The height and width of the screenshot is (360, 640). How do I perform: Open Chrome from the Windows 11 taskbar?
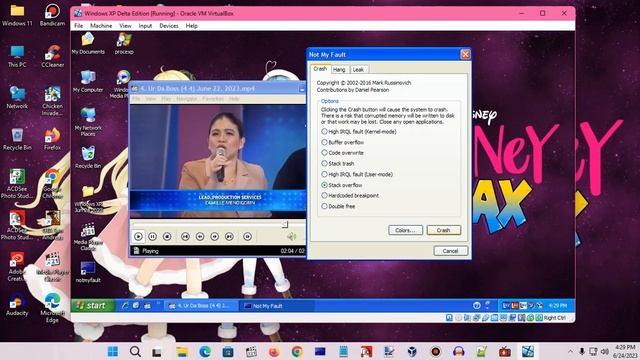tap(297, 351)
